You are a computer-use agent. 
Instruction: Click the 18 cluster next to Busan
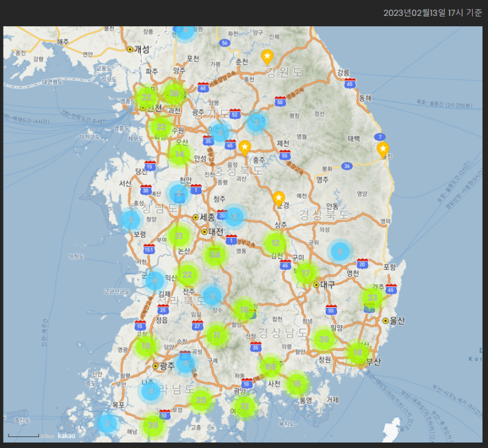(358, 352)
